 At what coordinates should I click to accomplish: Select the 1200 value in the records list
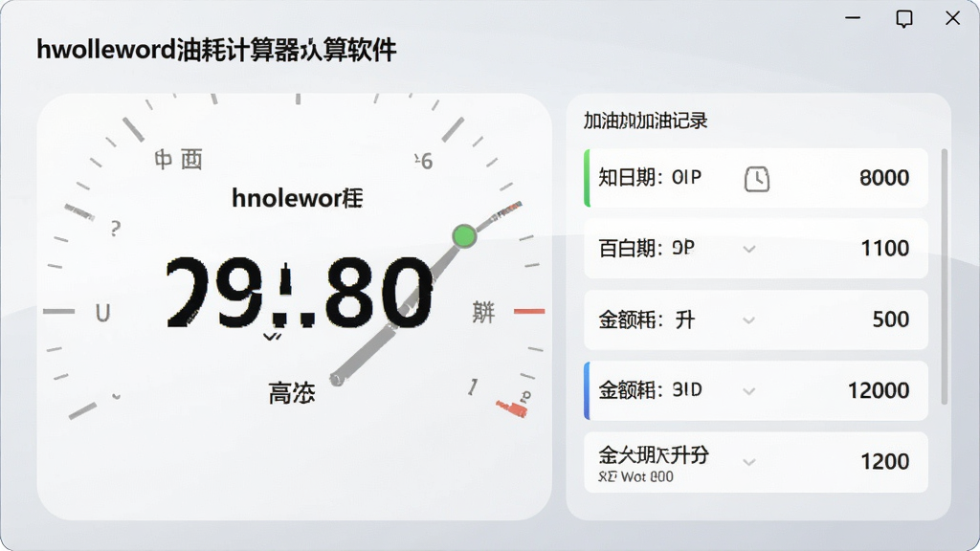coord(885,462)
